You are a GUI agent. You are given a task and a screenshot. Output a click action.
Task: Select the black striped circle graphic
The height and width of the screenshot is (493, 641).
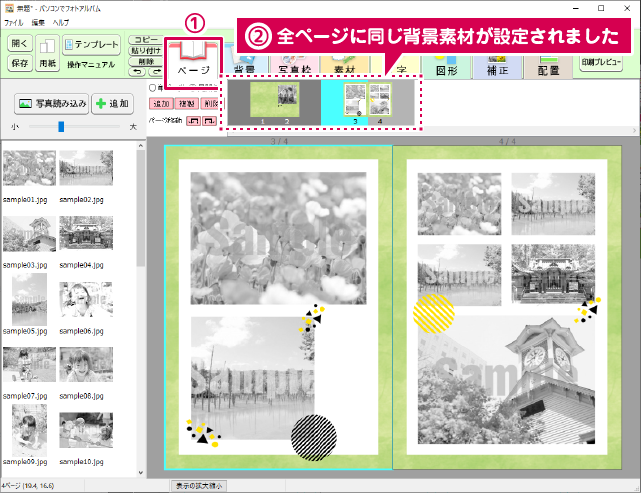pyautogui.click(x=314, y=437)
